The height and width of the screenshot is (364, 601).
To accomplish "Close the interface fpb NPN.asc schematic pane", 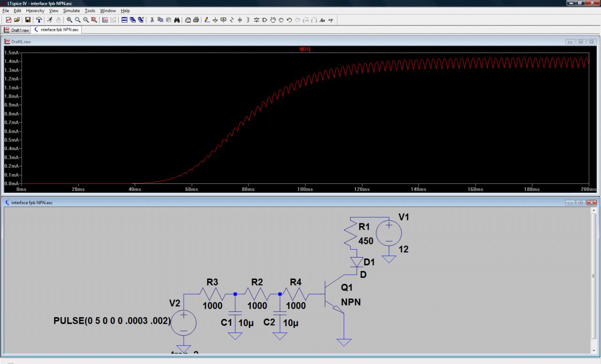I will click(x=591, y=203).
